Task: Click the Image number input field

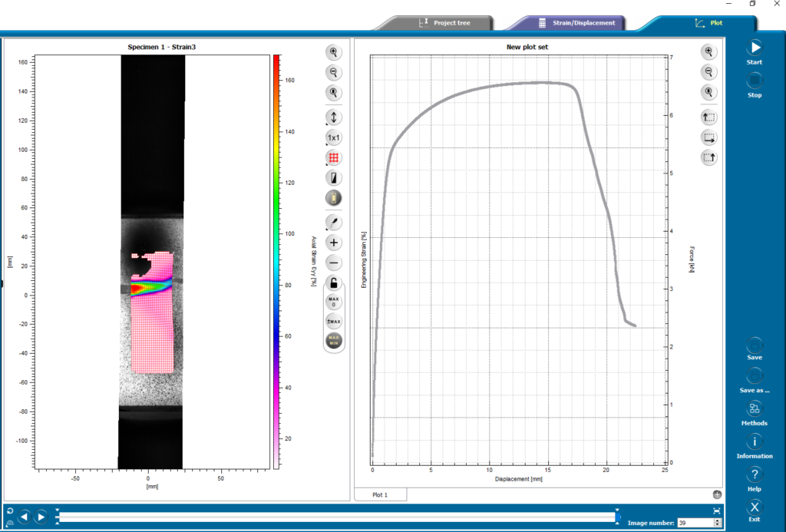Action: (693, 523)
